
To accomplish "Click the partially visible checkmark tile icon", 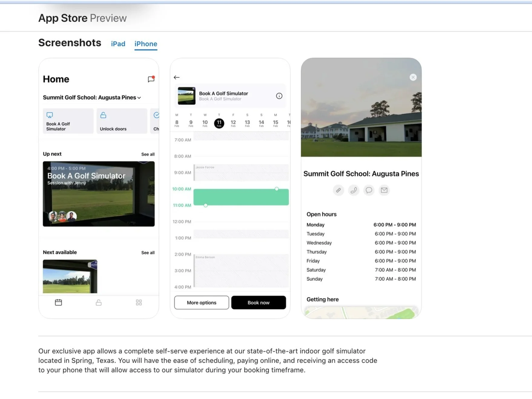I will pyautogui.click(x=156, y=115).
